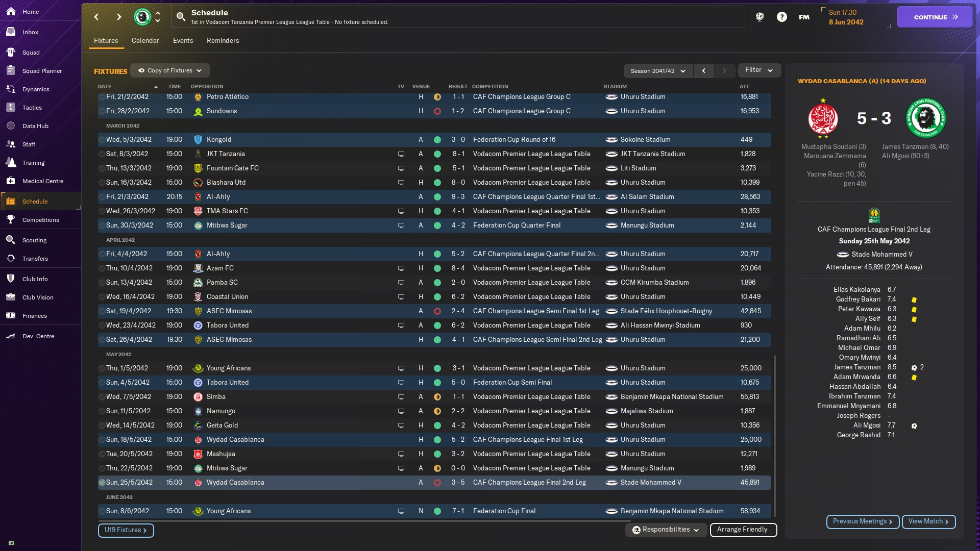Viewport: 980px width, 551px height.
Task: Toggle the check mark on the Simba 7/5/2042 fixture
Action: point(102,396)
